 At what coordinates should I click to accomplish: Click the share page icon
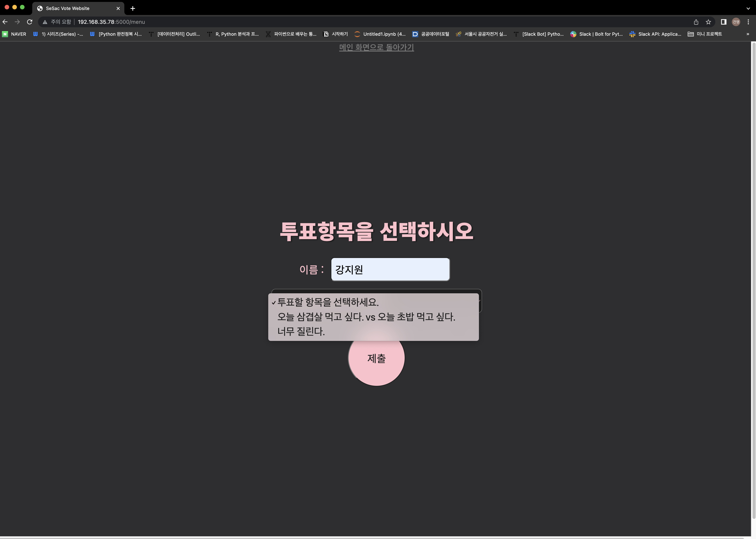click(696, 22)
